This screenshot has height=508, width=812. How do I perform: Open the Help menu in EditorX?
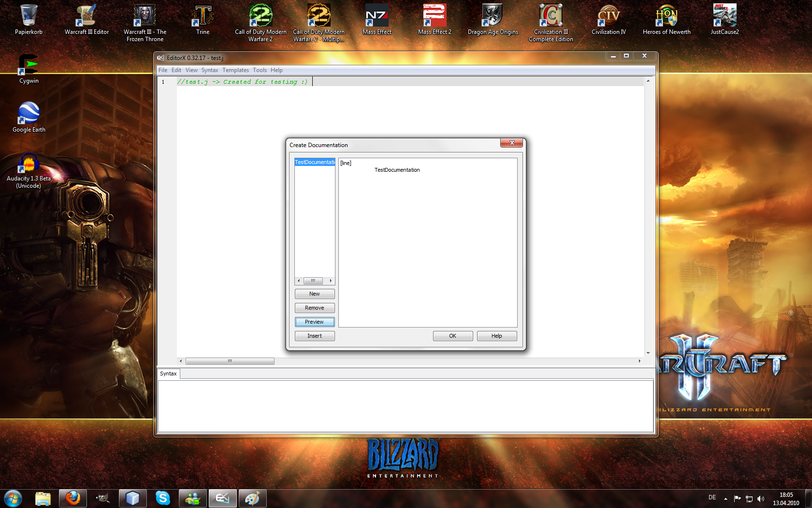point(276,70)
